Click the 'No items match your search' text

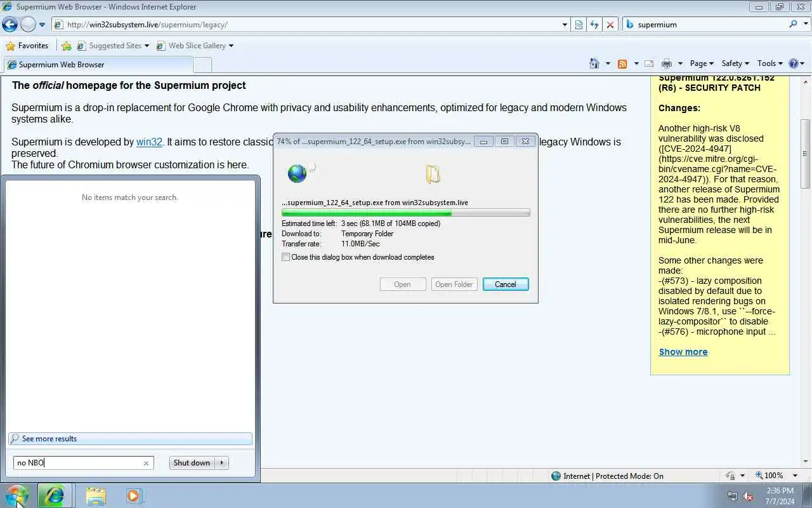click(130, 197)
